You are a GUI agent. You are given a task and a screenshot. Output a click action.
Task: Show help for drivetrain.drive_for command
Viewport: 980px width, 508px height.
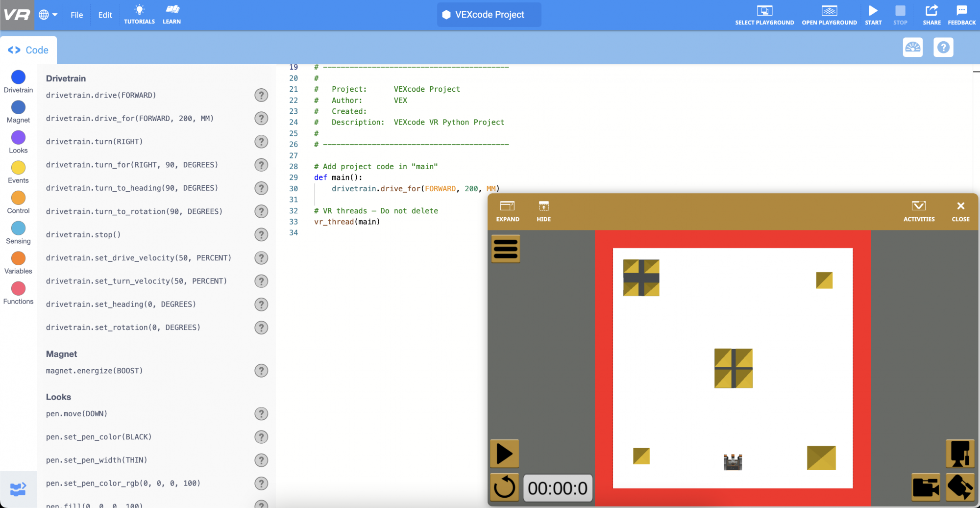[x=261, y=118]
